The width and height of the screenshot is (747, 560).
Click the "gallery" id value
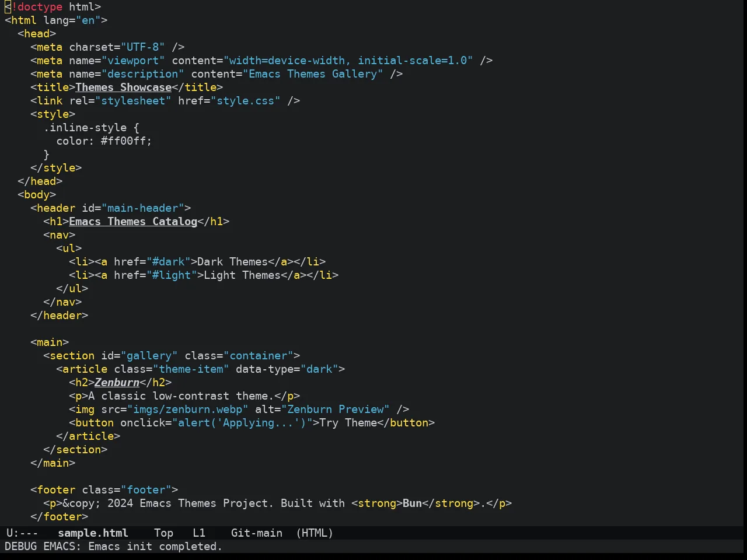pos(149,356)
